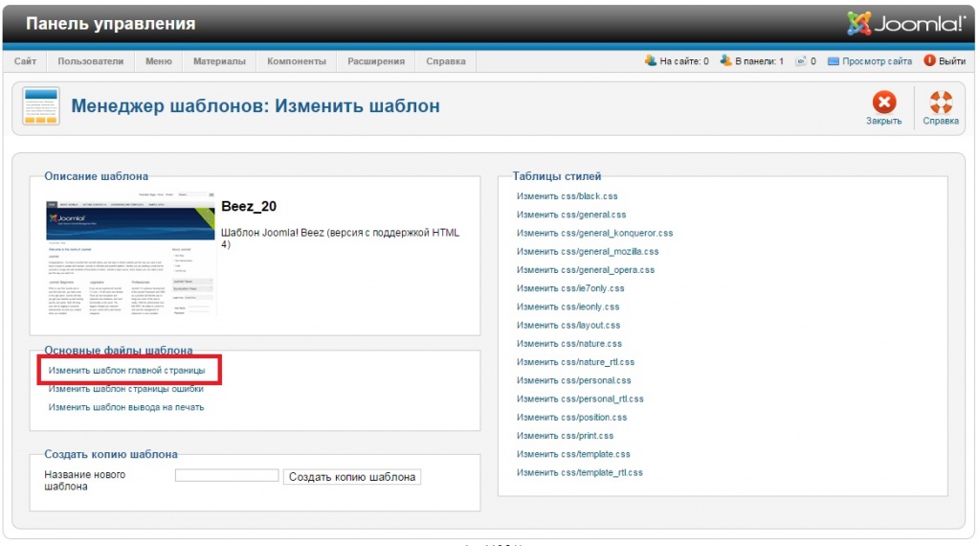Open the messages envelope icon
The height and width of the screenshot is (546, 980).
click(800, 61)
